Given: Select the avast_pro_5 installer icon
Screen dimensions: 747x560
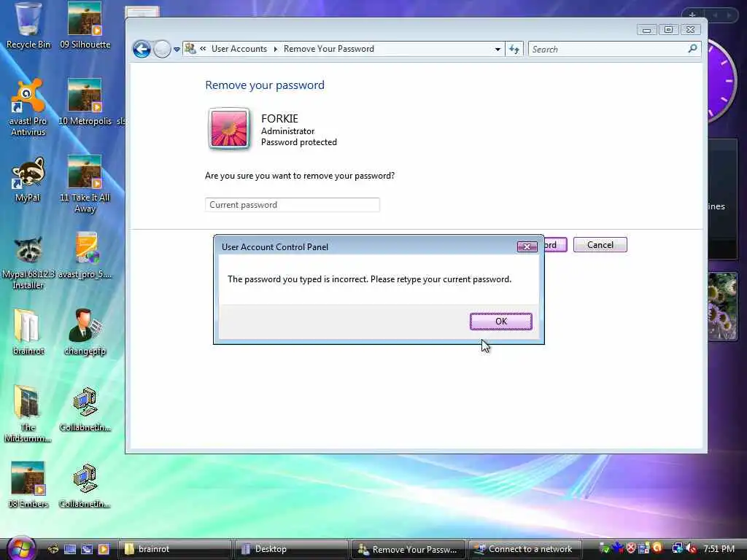Looking at the screenshot, I should [x=85, y=256].
